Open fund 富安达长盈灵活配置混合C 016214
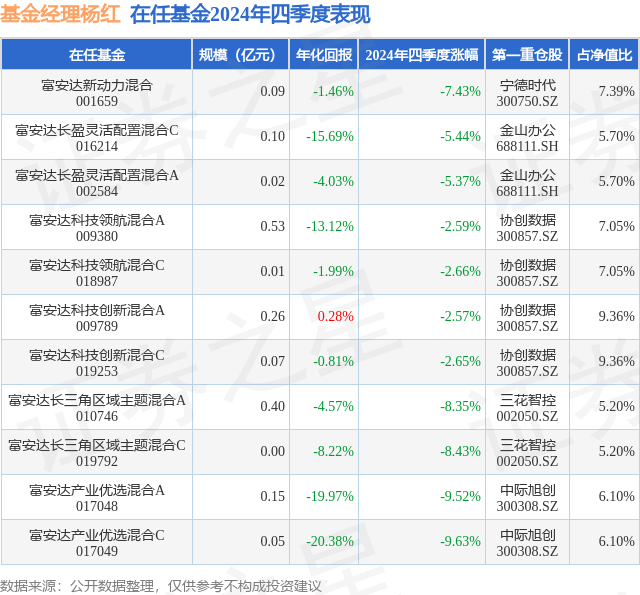Image resolution: width=640 pixels, height=595 pixels. (97, 138)
